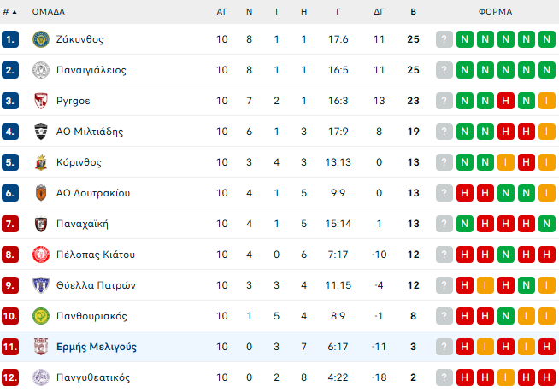The width and height of the screenshot is (559, 392).
Task: Click the Παναιγιάλειος team logo
Action: pyautogui.click(x=40, y=70)
